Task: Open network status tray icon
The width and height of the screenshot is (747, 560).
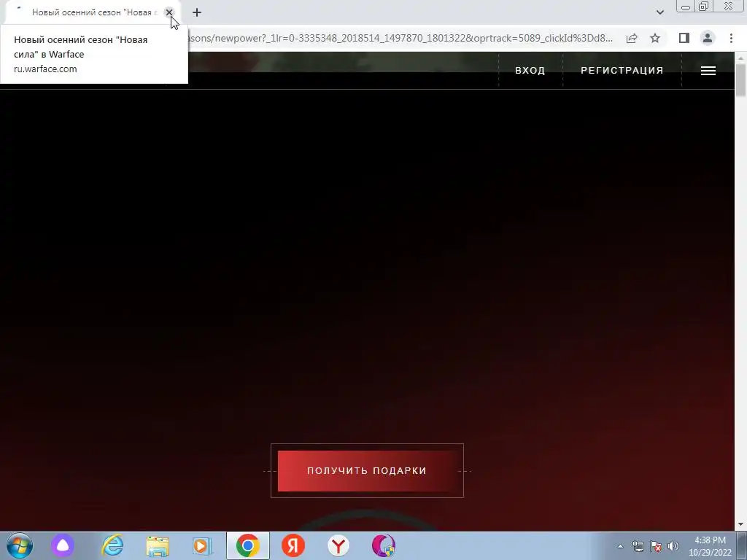Action: [638, 546]
